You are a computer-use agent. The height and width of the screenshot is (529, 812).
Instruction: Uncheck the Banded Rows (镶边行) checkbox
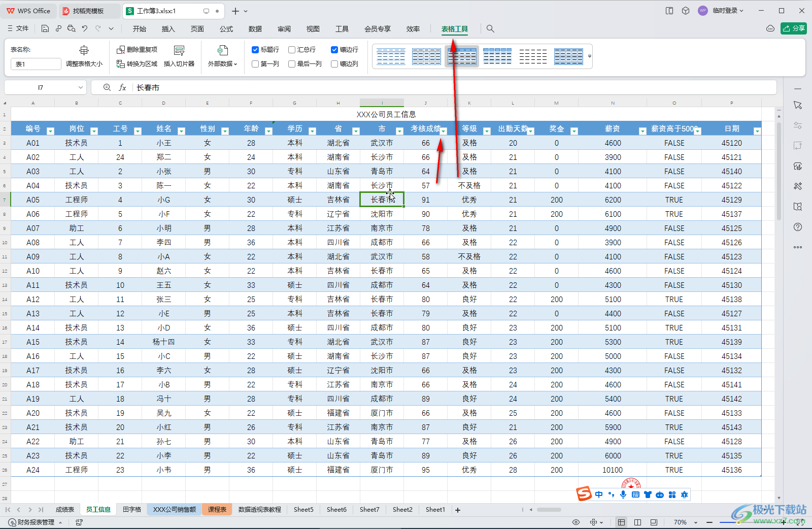334,50
